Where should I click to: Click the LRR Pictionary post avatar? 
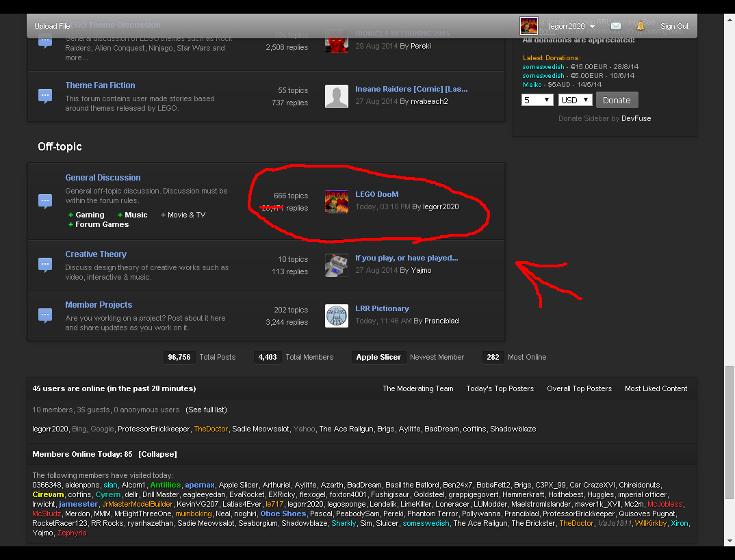pos(337,316)
